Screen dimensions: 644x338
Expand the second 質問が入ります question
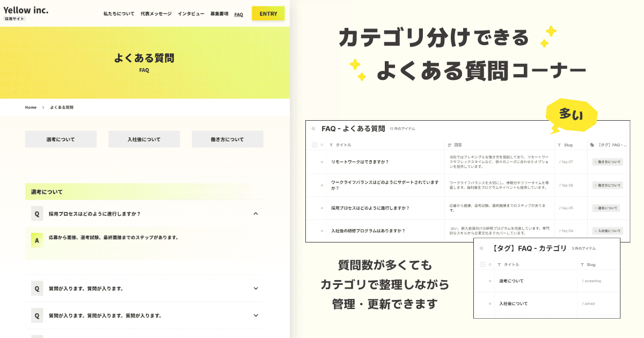256,315
